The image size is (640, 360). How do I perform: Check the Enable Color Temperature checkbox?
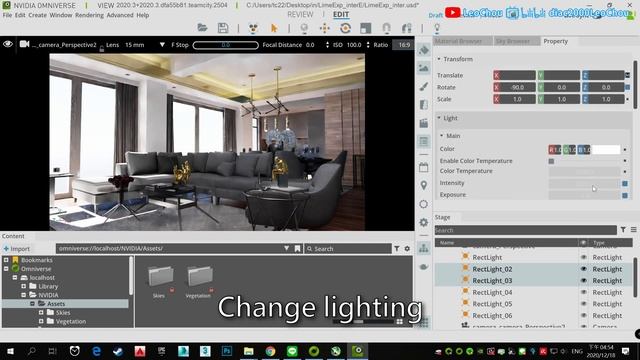coord(551,161)
